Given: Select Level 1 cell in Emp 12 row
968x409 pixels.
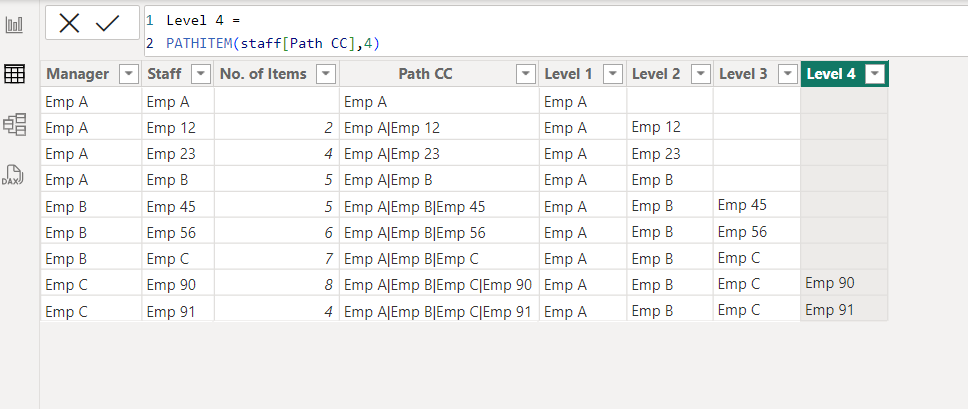Looking at the screenshot, I should [x=583, y=128].
